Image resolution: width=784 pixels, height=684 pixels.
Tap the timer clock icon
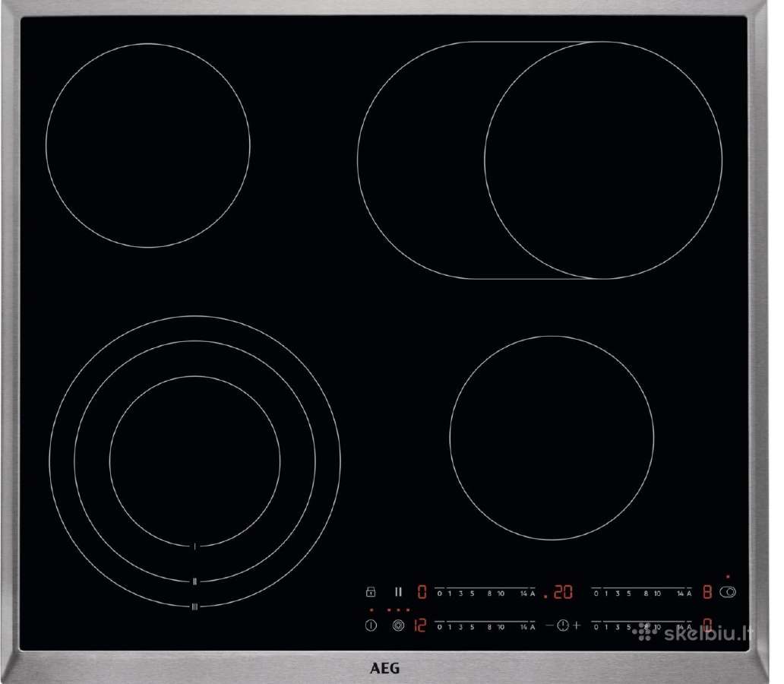pyautogui.click(x=563, y=625)
